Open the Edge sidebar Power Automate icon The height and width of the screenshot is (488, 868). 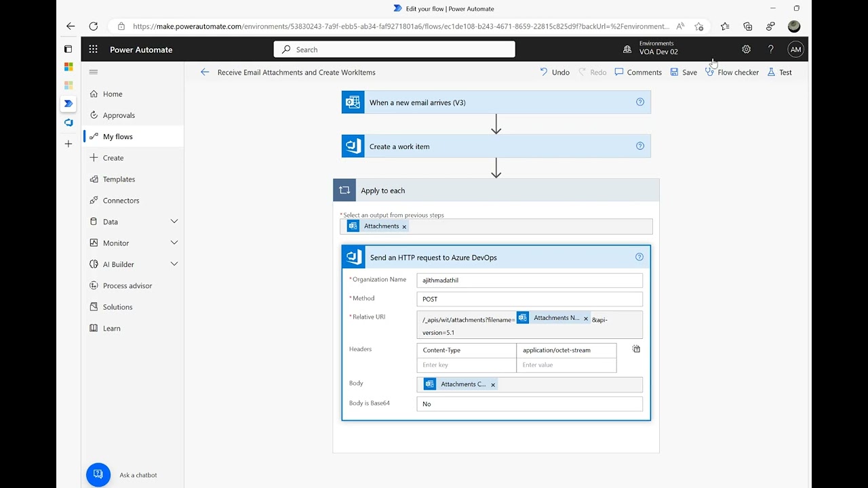pos(68,104)
